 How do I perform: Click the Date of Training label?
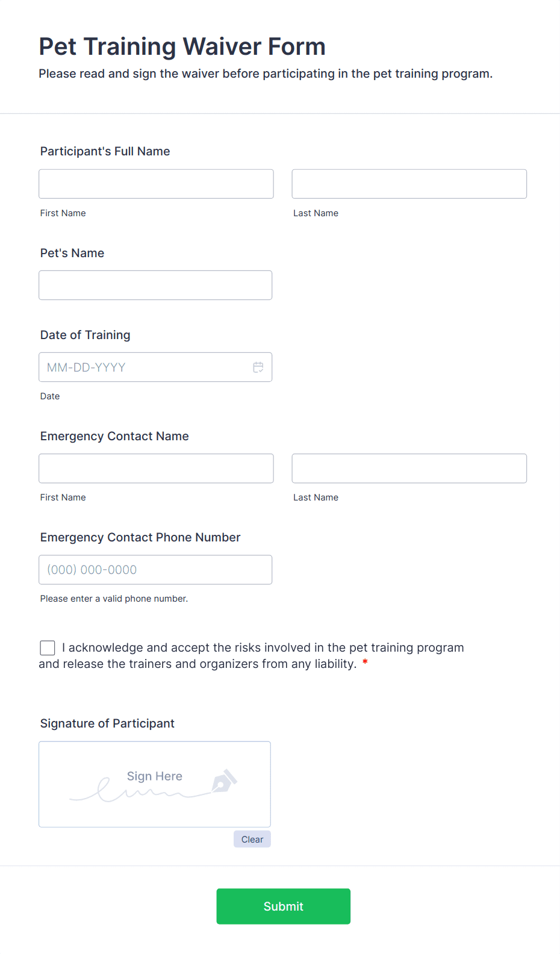pos(86,335)
